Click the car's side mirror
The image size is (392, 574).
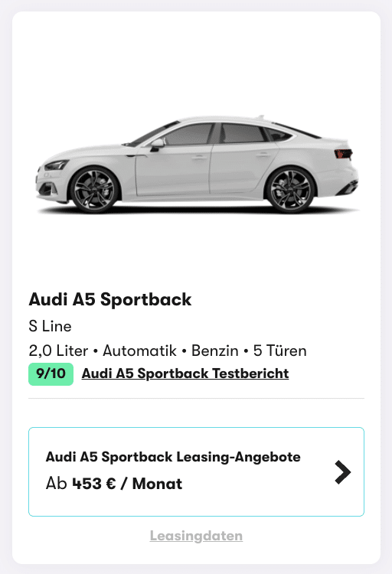pos(157,144)
